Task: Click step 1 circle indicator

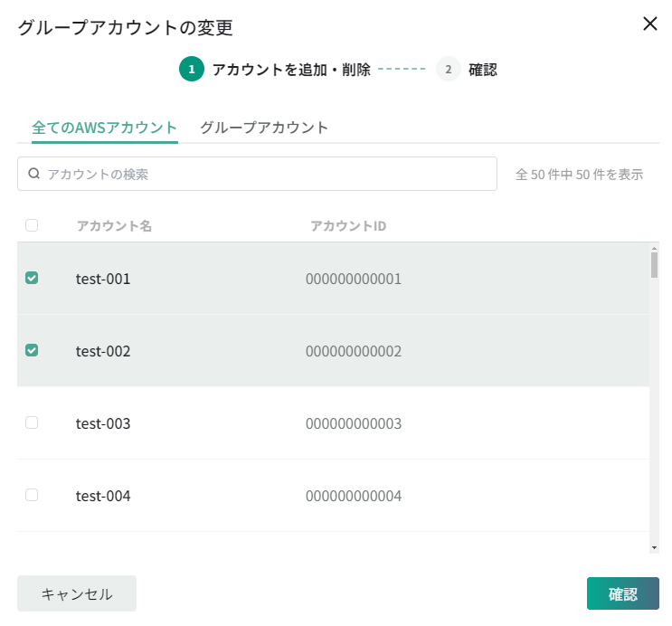Action: (191, 69)
